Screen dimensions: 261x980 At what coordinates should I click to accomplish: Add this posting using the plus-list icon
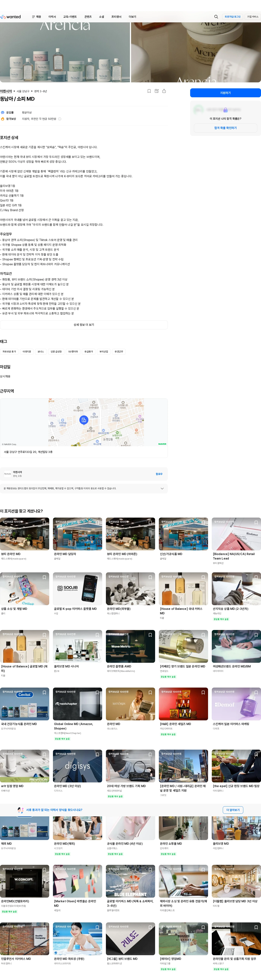pyautogui.click(x=156, y=91)
